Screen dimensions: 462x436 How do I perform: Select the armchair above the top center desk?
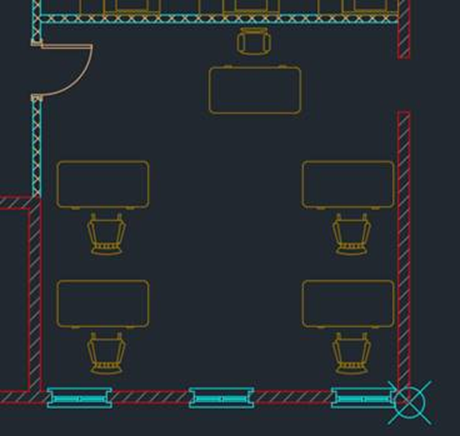point(254,41)
